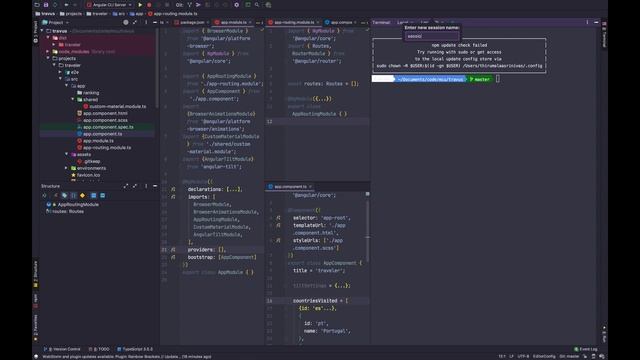Select AppRoutingModule in the Structure panel
This screenshot has height=360, width=640.
tap(78, 204)
